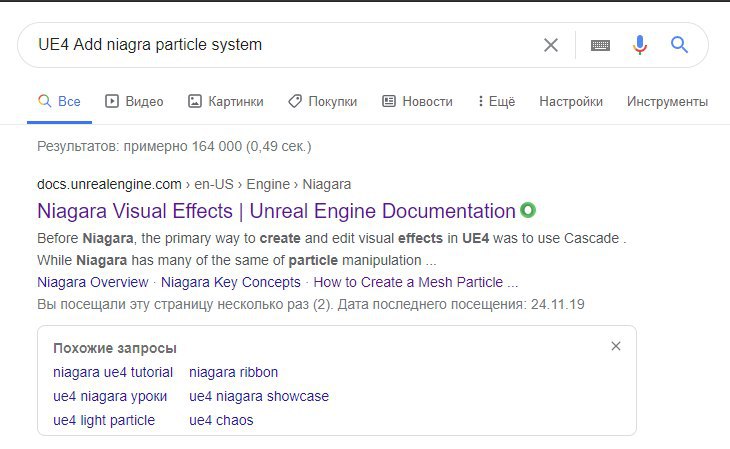Open the Niagara Key Concepts sitelink

click(231, 282)
